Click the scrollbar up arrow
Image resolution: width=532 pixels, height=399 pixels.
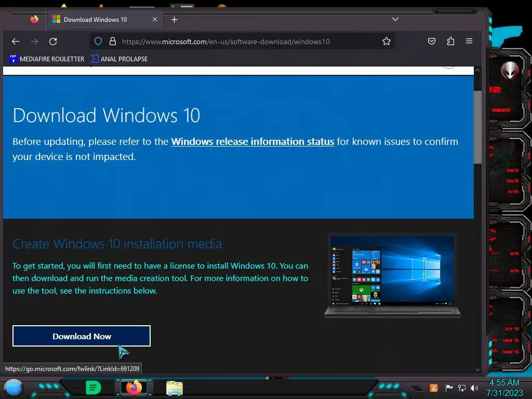pos(477,71)
